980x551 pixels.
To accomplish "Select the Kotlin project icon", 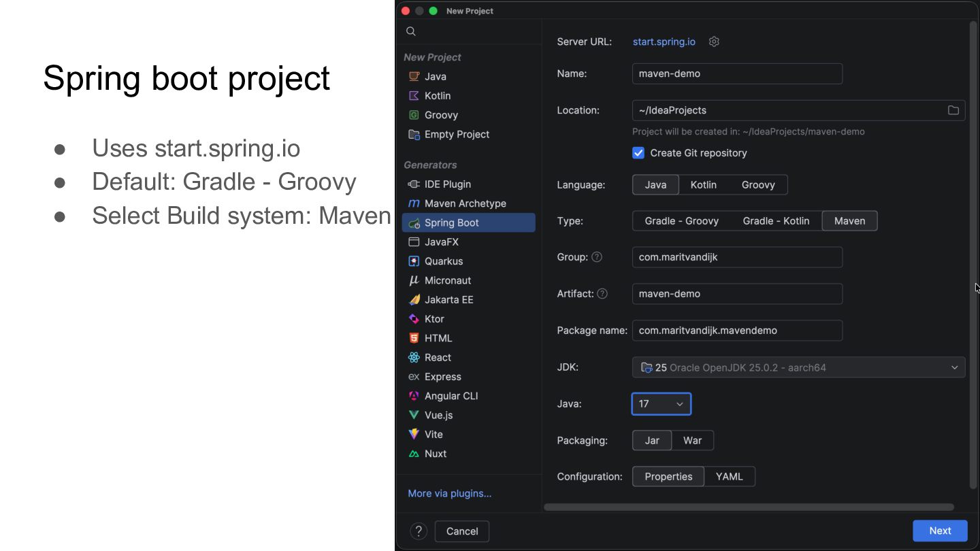I will (x=414, y=96).
